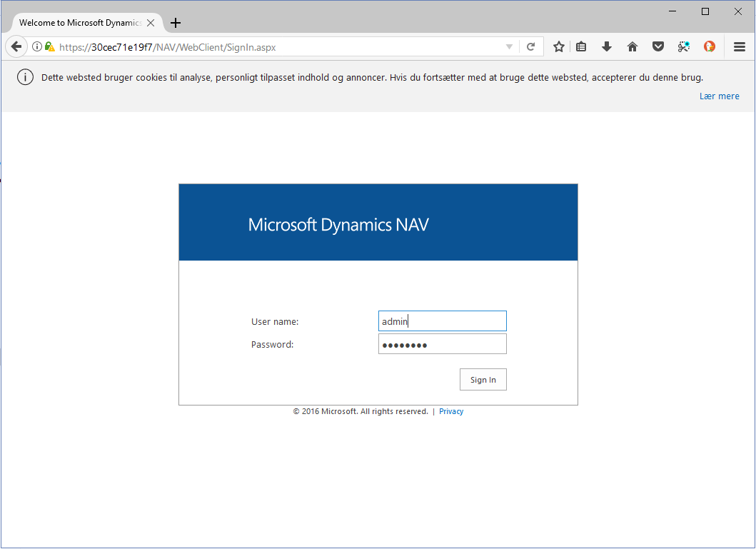Focus the User name input field
The height and width of the screenshot is (549, 756).
click(x=442, y=321)
